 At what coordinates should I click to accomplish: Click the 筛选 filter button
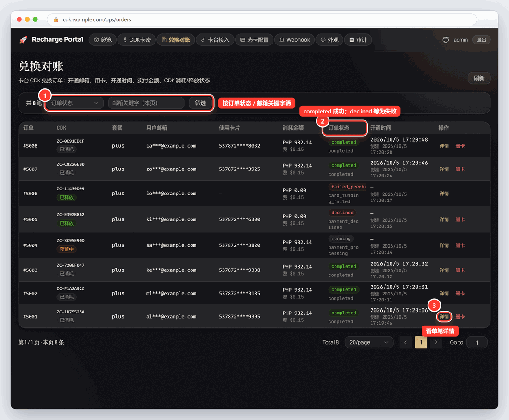click(x=200, y=103)
